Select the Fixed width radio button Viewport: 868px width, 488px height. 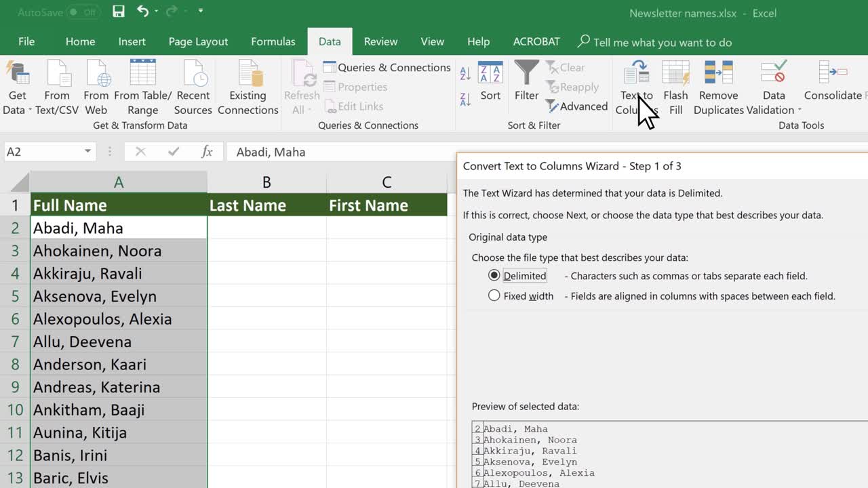[x=494, y=296]
